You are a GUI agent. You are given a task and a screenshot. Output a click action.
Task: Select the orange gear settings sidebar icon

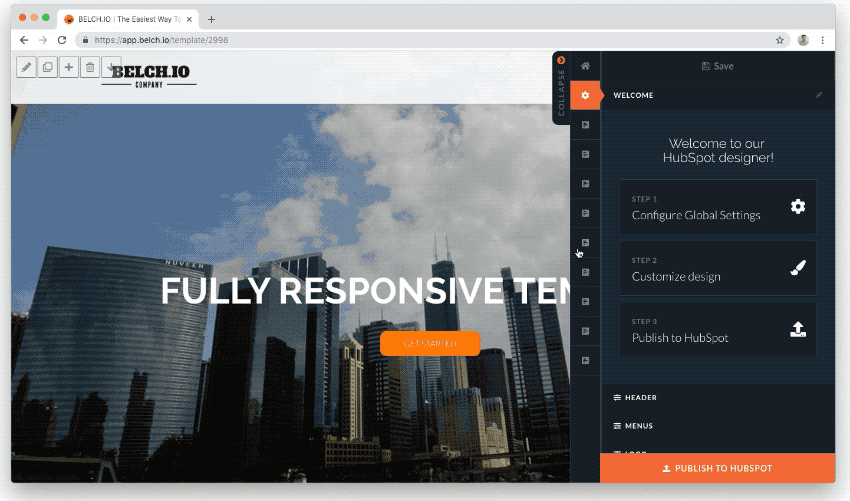point(585,95)
